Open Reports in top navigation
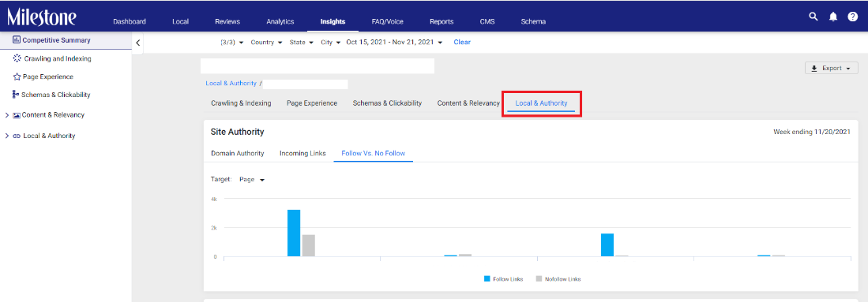Image resolution: width=868 pixels, height=302 pixels. (442, 21)
